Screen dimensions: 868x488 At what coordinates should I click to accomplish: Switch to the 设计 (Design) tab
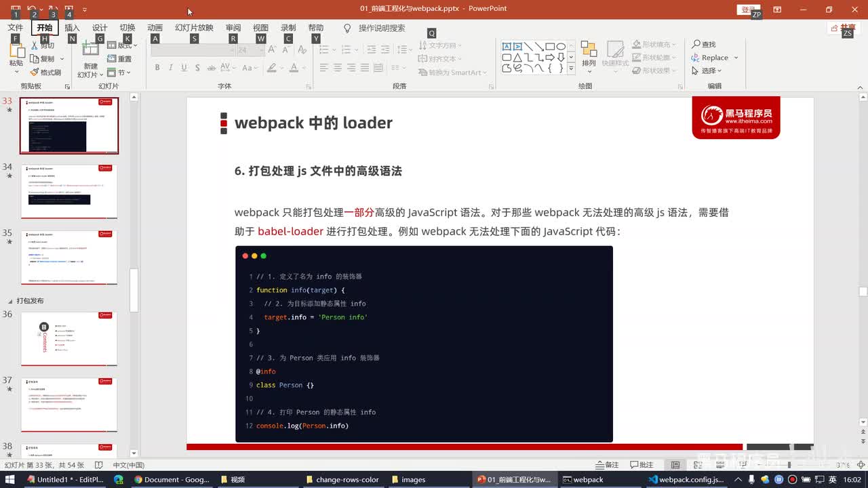100,28
